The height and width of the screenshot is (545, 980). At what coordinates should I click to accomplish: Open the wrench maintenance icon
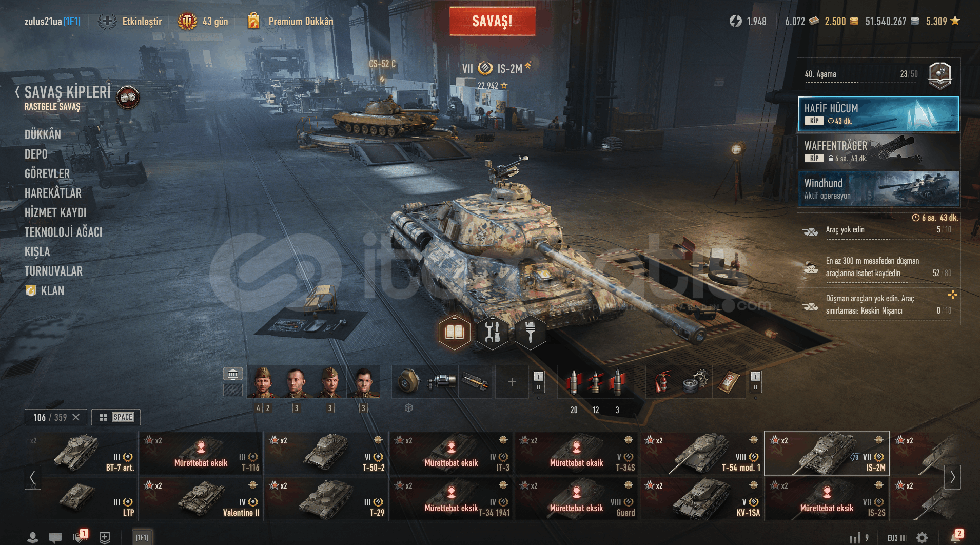pyautogui.click(x=492, y=333)
